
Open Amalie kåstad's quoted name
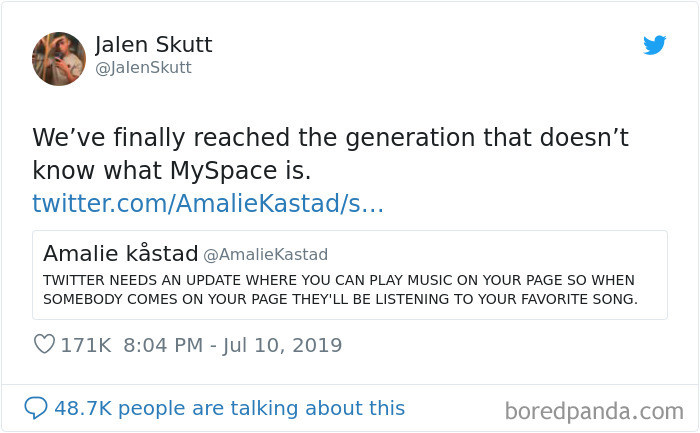120,253
